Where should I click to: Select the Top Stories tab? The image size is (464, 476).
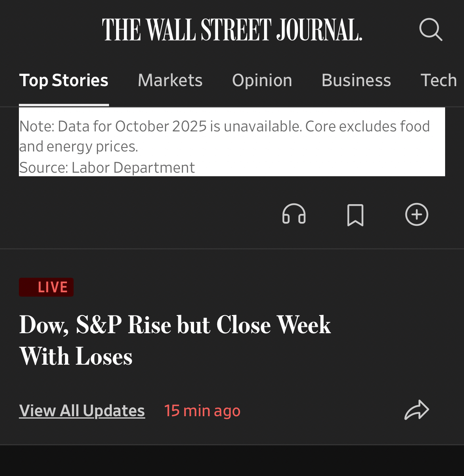64,80
